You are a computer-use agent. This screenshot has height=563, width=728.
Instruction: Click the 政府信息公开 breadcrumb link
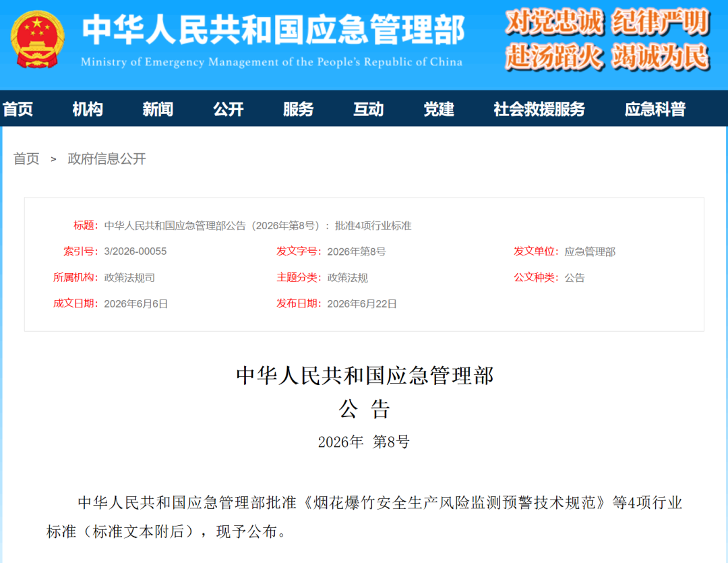point(107,159)
